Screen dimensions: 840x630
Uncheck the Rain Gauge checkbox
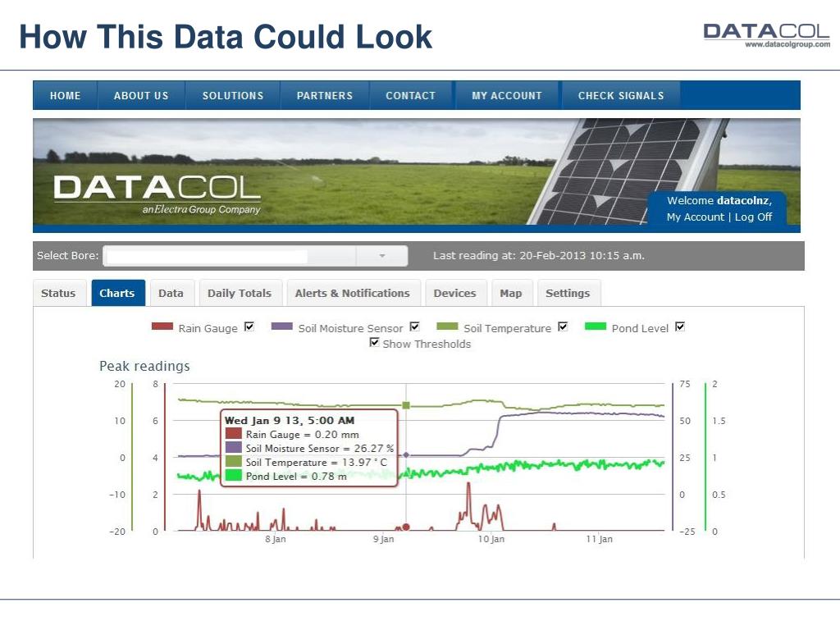point(249,326)
